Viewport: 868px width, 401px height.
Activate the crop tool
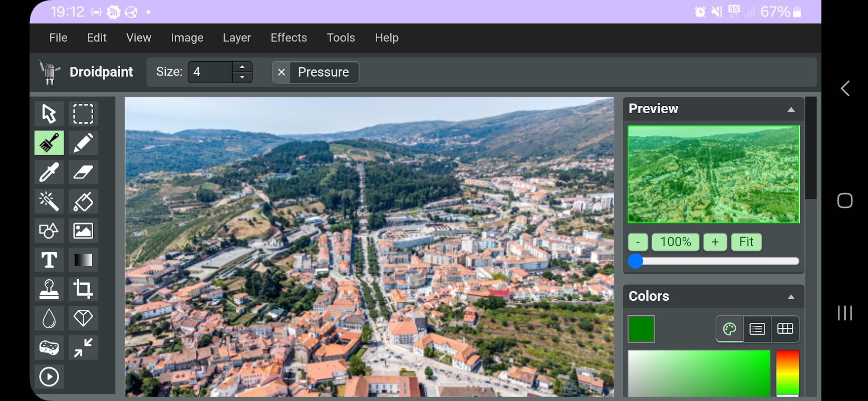(x=83, y=289)
